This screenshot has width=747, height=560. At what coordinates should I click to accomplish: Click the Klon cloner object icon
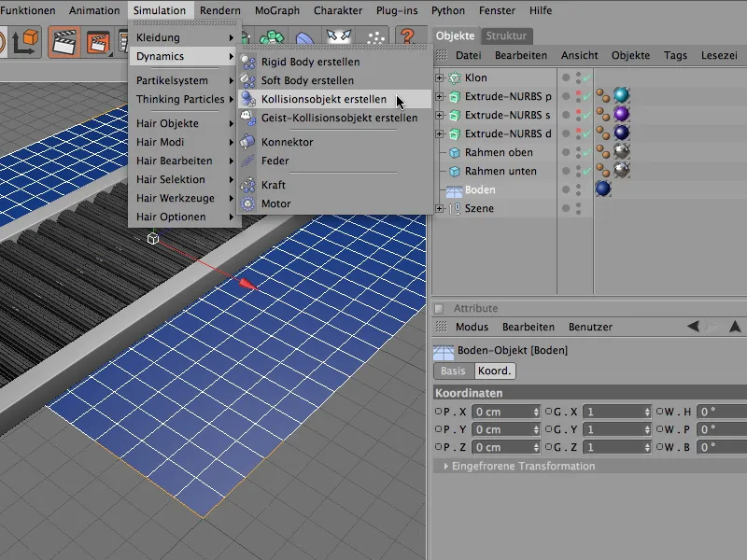[455, 77]
